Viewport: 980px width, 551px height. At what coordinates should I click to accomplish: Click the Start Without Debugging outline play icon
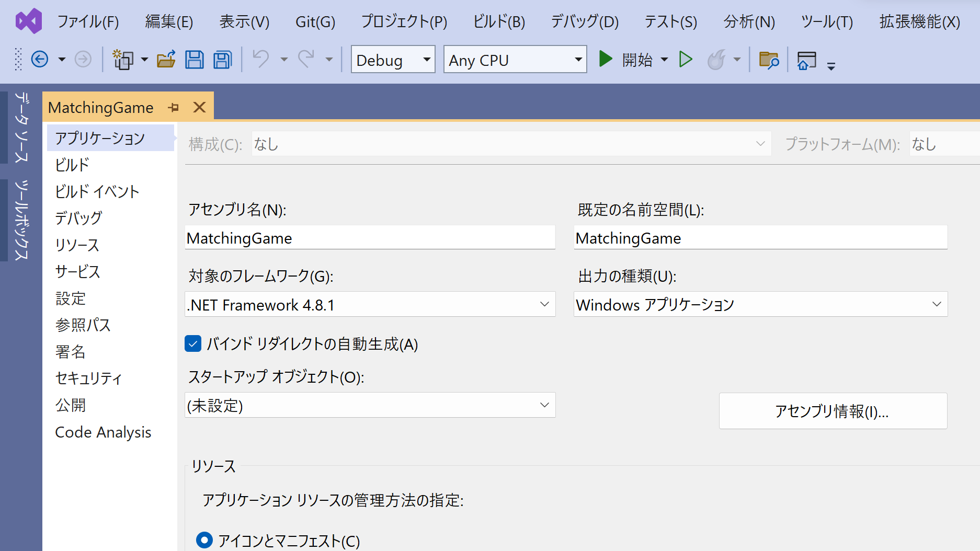click(686, 59)
